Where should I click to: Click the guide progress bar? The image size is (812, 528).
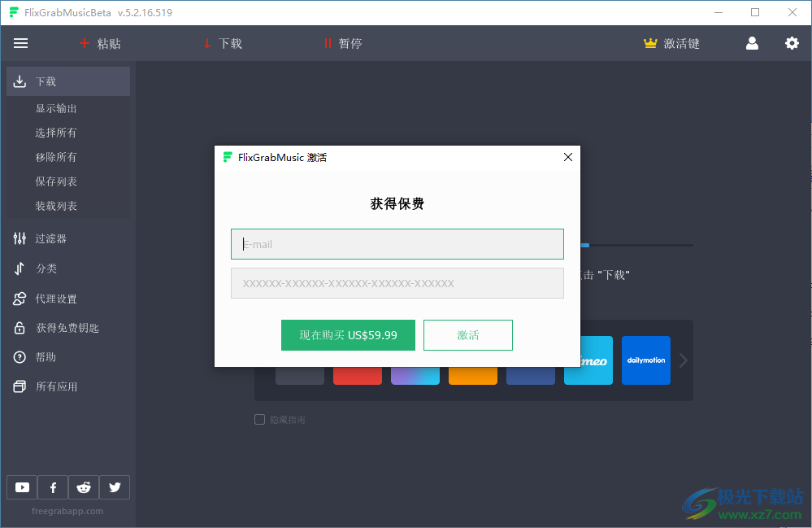pyautogui.click(x=636, y=245)
